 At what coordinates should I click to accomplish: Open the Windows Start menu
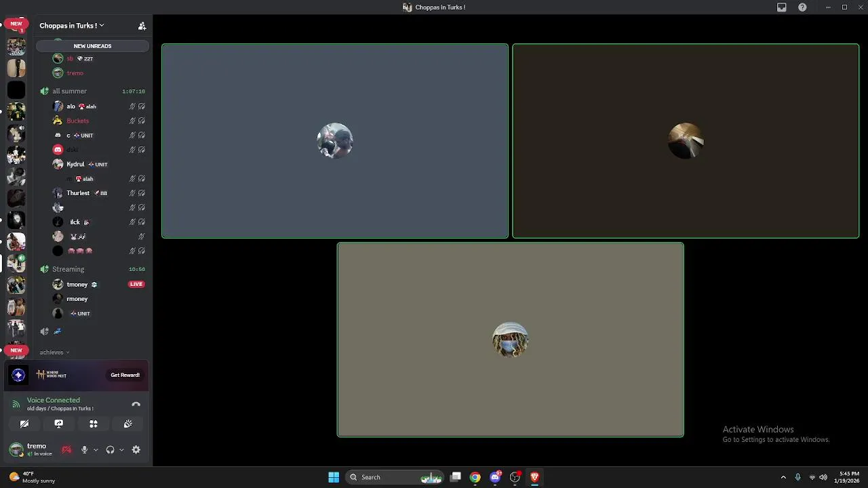(334, 477)
